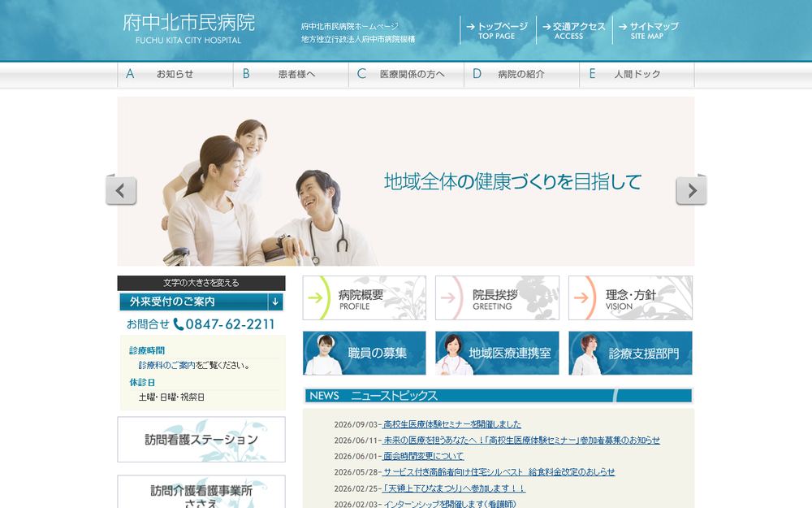Advance slideshow with right arrow button
The height and width of the screenshot is (508, 812).
[691, 189]
